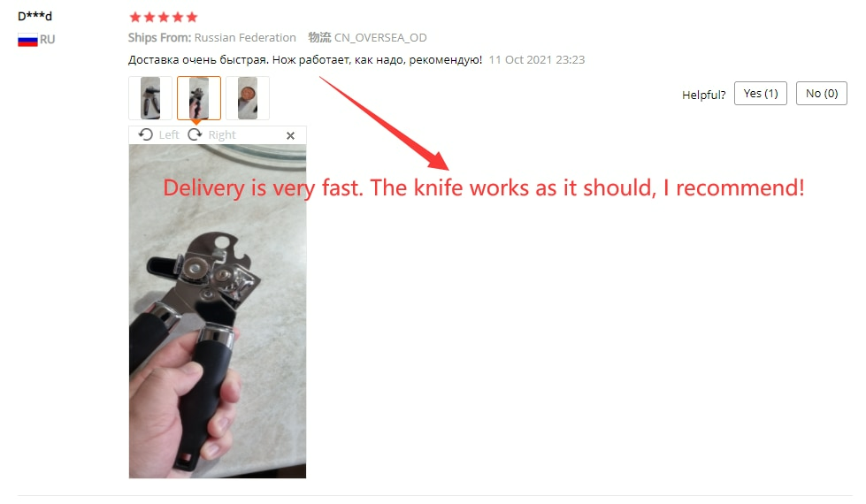Click the red translated English annotation text
Viewport: 866px width, 504px height.
(484, 188)
